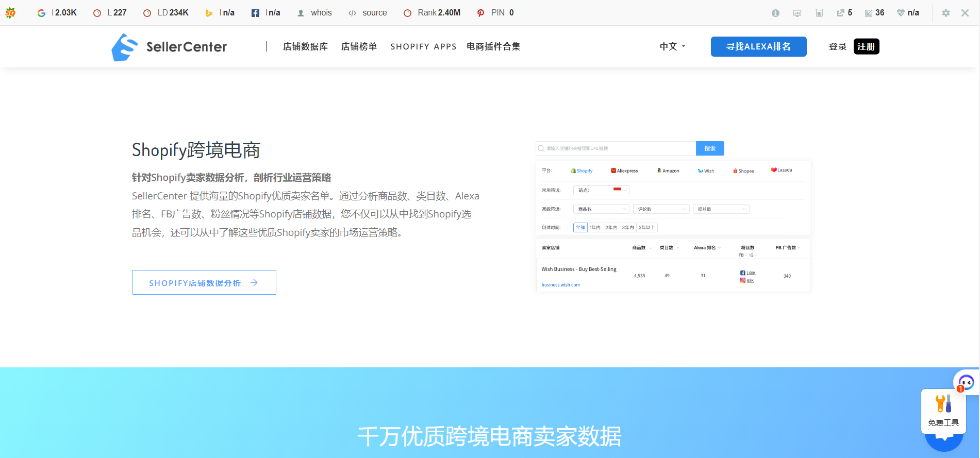
Task: Open the SEOquake diagnosis chart icon
Action: (x=797, y=13)
